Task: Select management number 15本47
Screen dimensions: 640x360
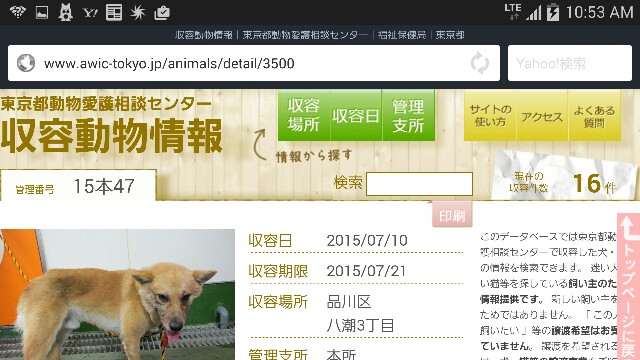Action: pyautogui.click(x=104, y=186)
